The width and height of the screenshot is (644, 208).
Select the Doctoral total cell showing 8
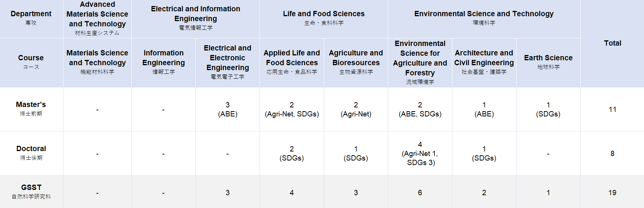612,153
